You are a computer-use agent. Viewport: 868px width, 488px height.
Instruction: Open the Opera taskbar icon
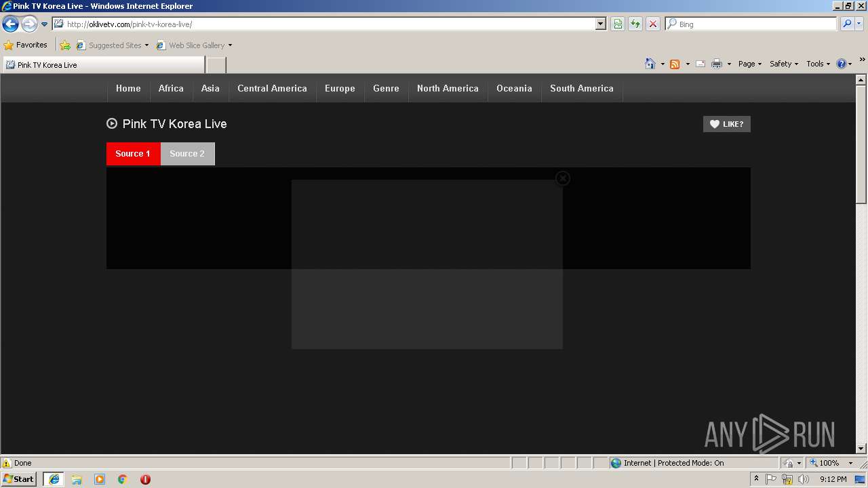tap(145, 479)
